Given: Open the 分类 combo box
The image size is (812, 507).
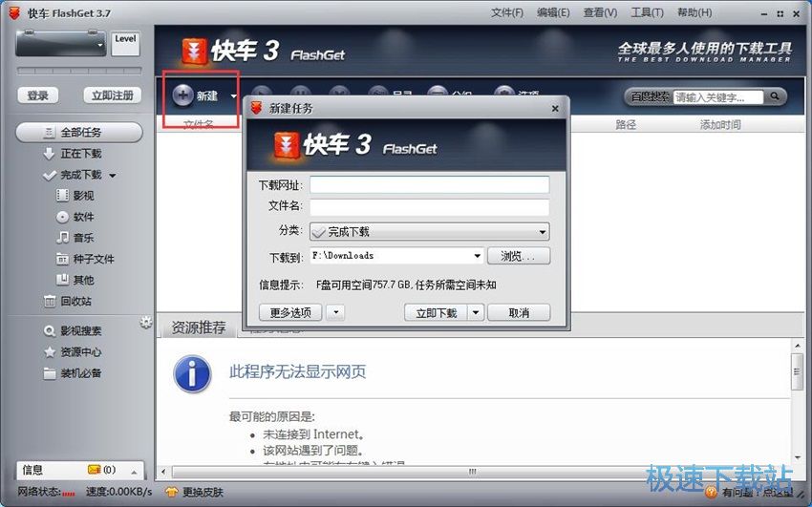Looking at the screenshot, I should click(429, 232).
